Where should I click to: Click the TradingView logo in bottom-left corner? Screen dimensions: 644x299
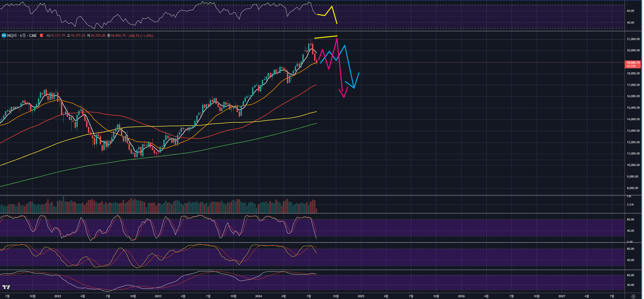(6, 287)
